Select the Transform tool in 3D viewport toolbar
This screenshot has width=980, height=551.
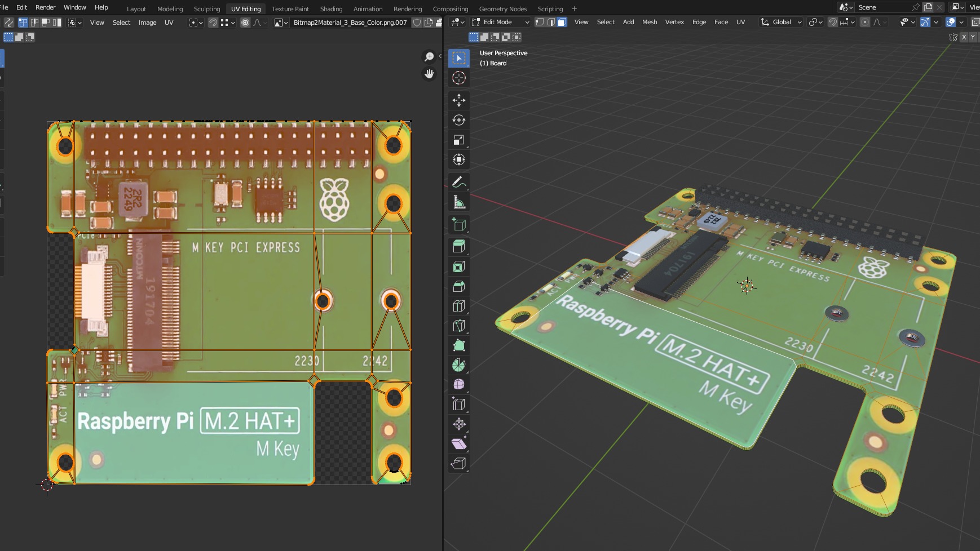click(459, 159)
